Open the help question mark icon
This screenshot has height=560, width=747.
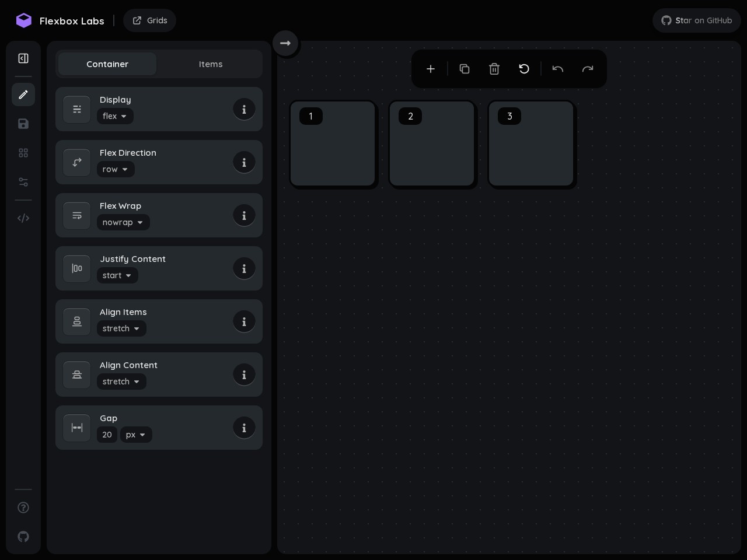(23, 508)
